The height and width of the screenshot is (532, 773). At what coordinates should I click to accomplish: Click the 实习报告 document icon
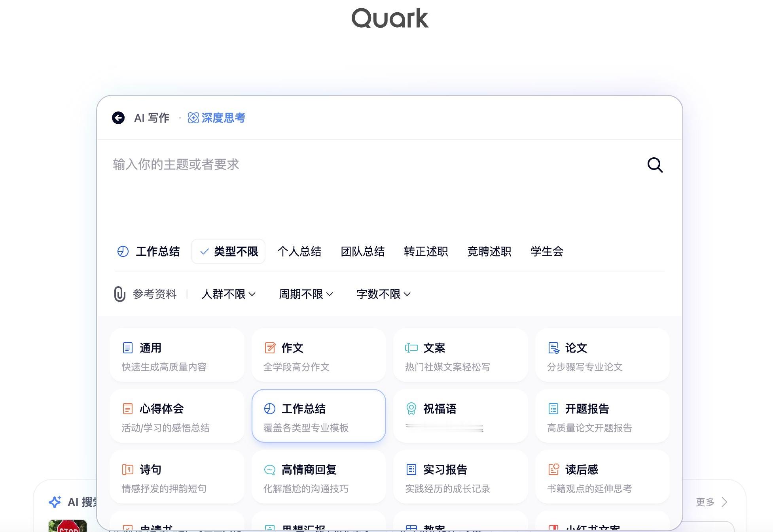[x=411, y=470]
